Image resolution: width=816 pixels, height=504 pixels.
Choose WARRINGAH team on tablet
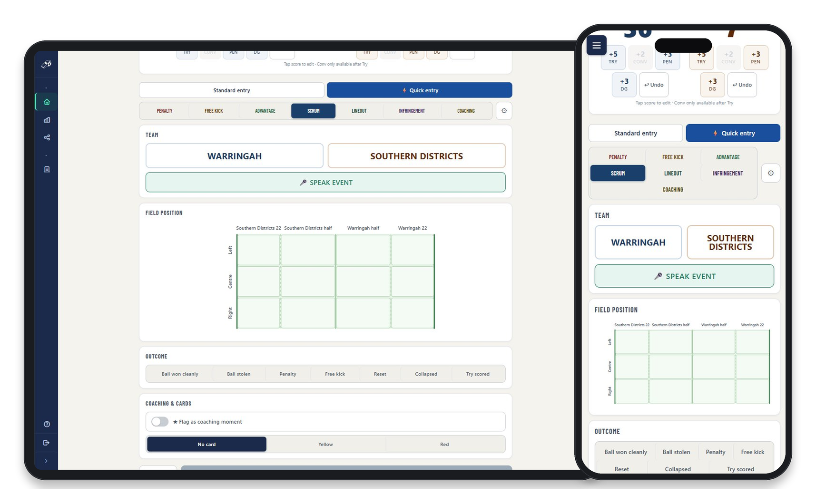235,156
